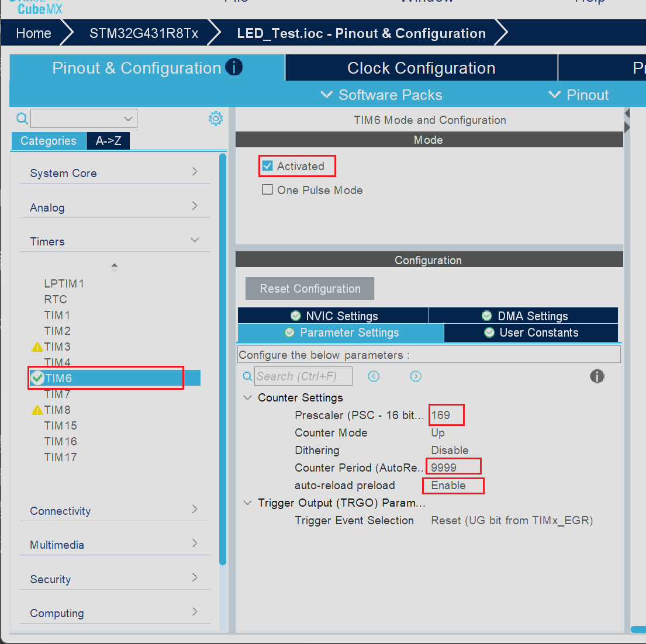Click the TIM6 green check icon
This screenshot has width=646, height=644.
(x=37, y=378)
